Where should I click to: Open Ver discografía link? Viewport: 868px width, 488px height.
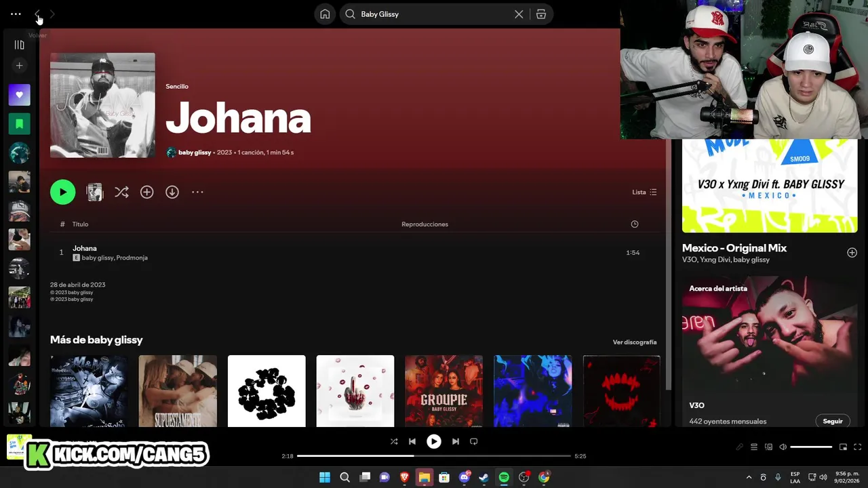coord(635,342)
